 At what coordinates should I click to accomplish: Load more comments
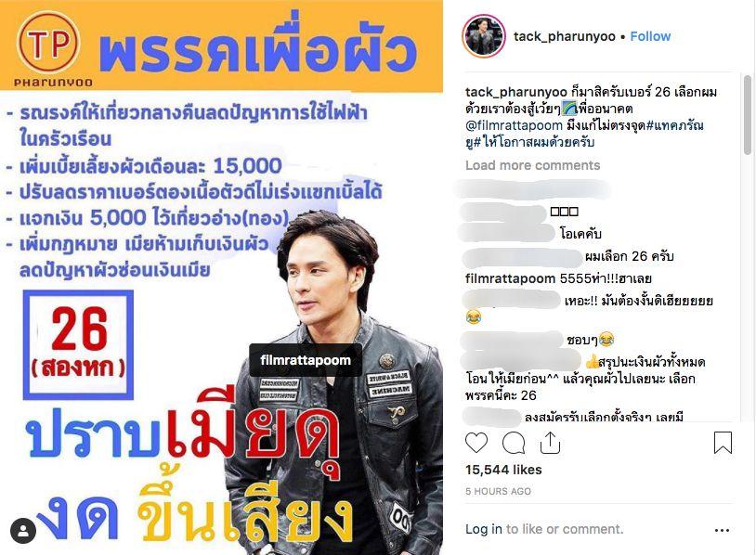point(533,165)
